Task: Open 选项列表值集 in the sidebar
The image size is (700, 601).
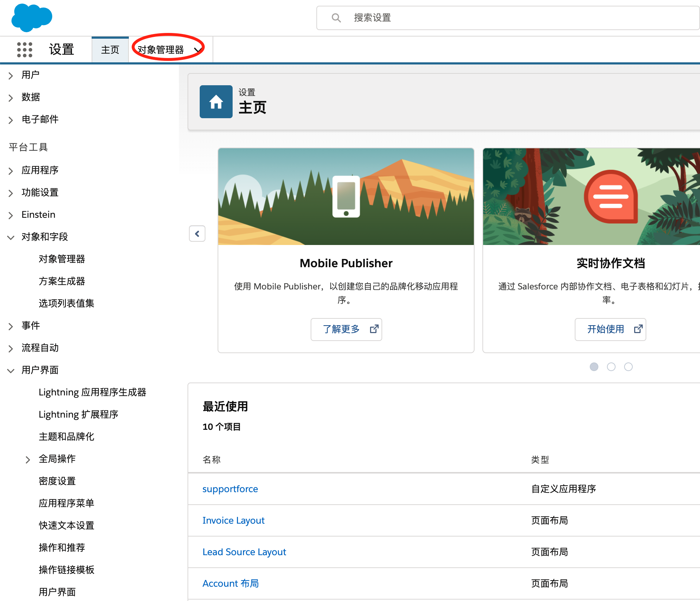Action: point(67,303)
